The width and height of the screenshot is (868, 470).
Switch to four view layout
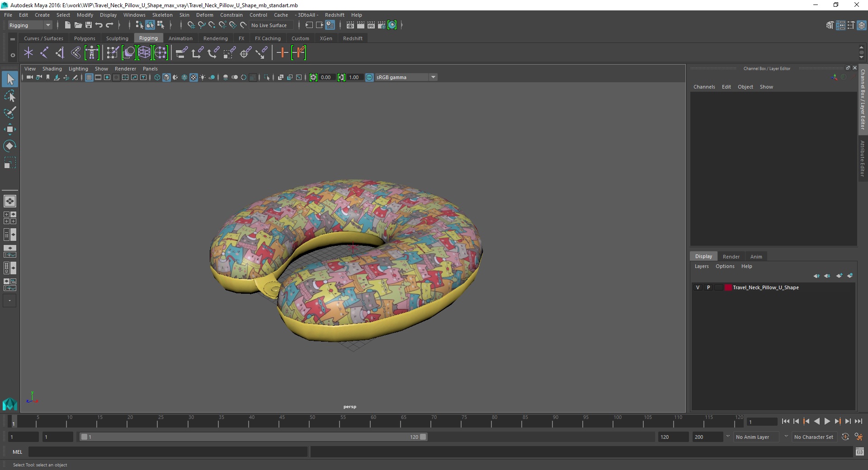(10, 218)
